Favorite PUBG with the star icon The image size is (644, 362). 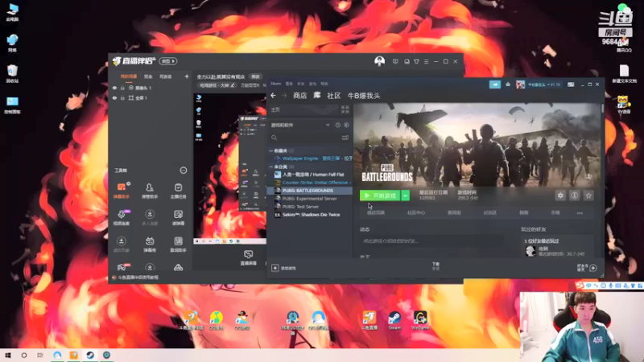point(588,195)
